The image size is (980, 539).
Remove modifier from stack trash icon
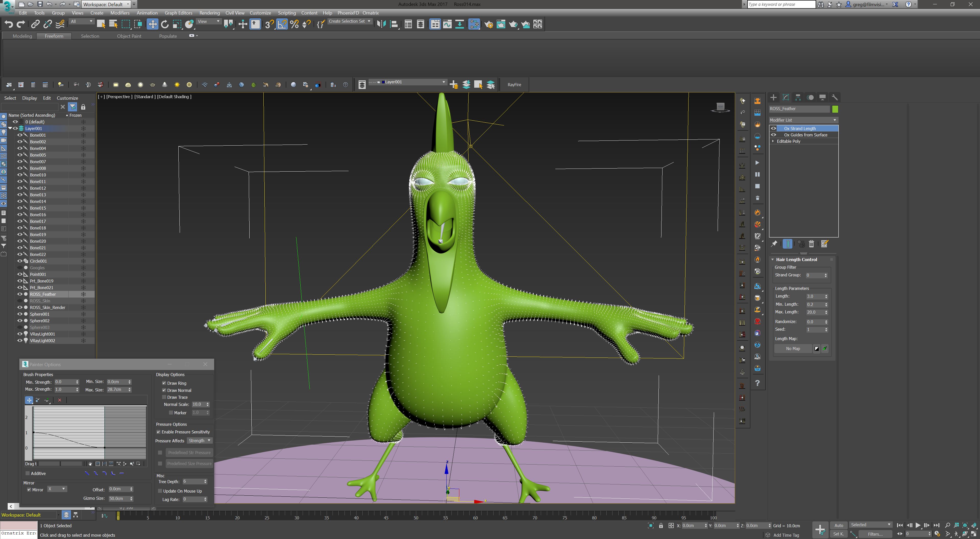(811, 244)
